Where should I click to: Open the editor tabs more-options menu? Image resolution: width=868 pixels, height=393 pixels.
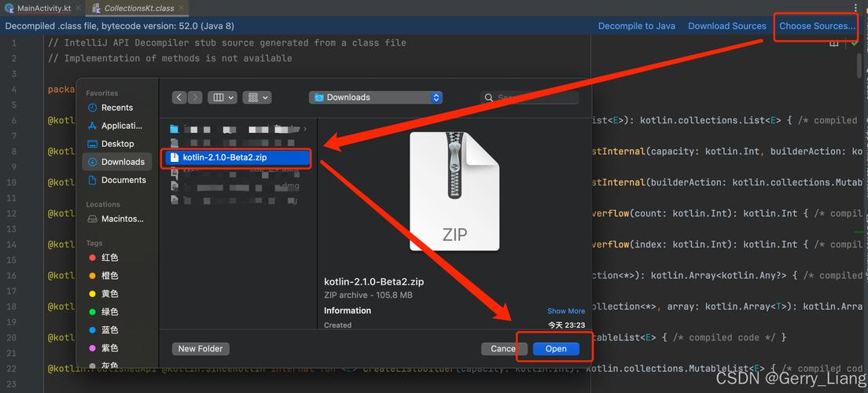[x=856, y=8]
